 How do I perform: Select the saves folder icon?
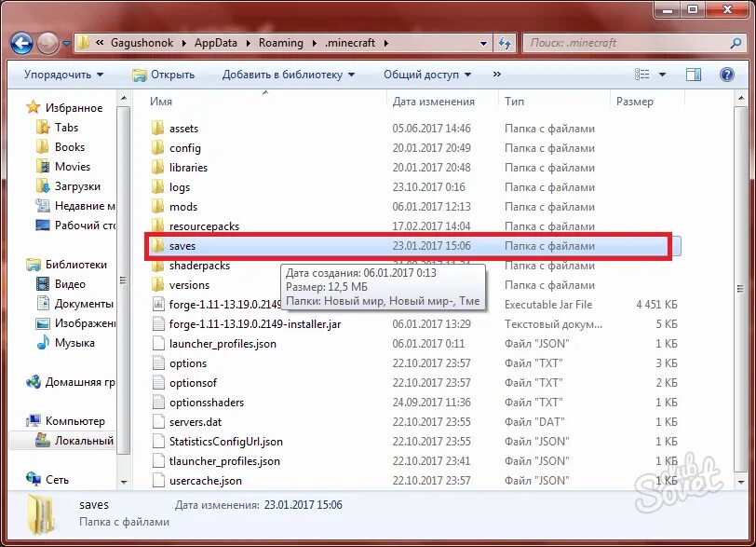coord(157,245)
